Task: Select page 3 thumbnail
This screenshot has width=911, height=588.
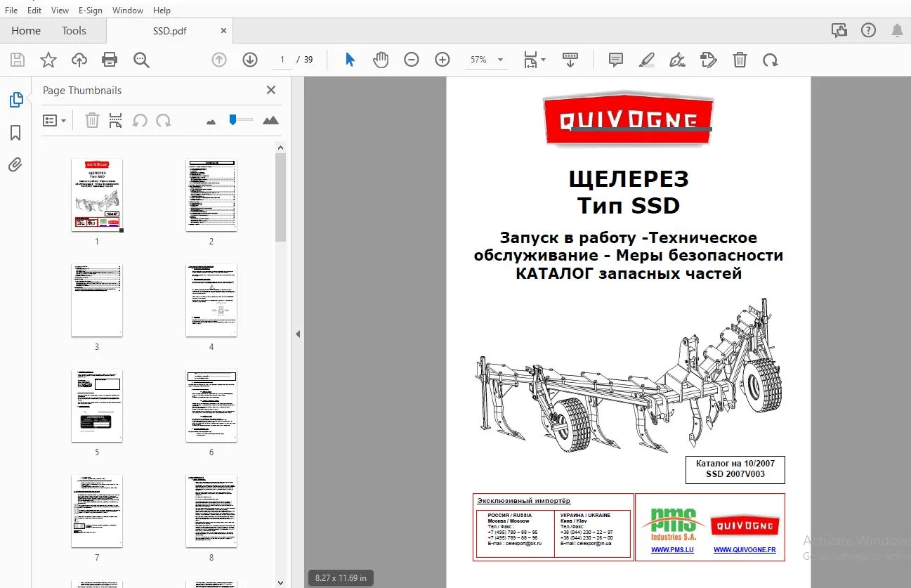Action: coord(97,301)
